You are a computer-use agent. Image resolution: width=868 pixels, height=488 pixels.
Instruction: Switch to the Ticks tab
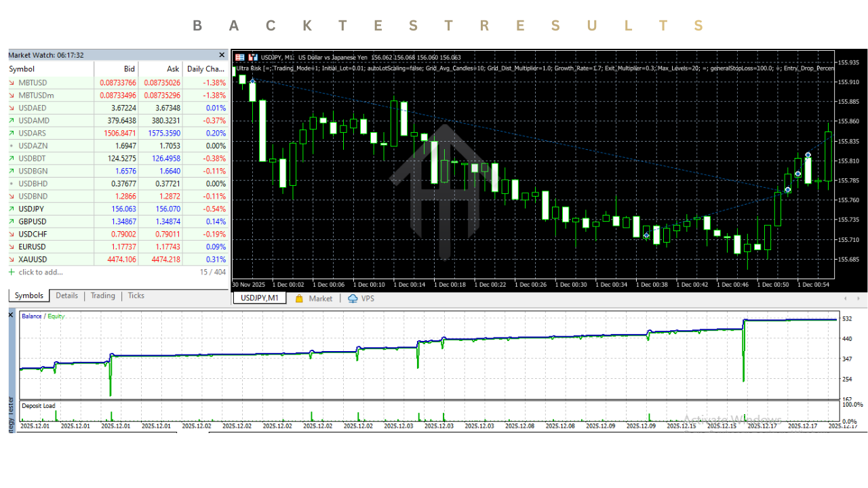[x=136, y=296]
